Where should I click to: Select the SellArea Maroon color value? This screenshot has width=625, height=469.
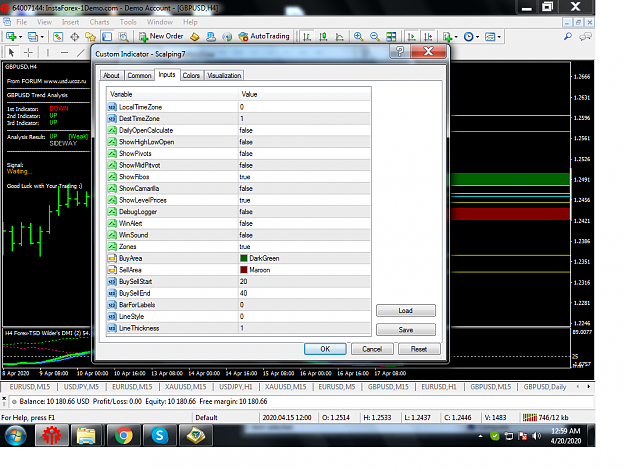tap(305, 270)
